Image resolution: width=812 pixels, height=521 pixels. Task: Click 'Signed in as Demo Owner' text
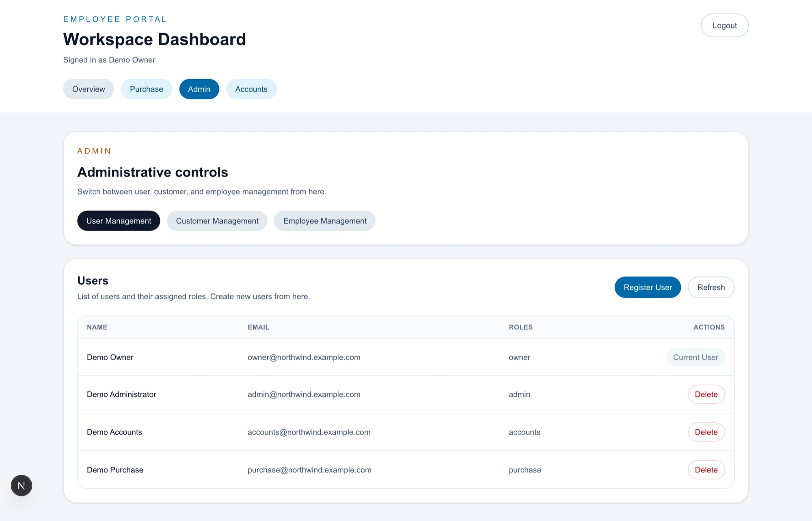click(109, 60)
